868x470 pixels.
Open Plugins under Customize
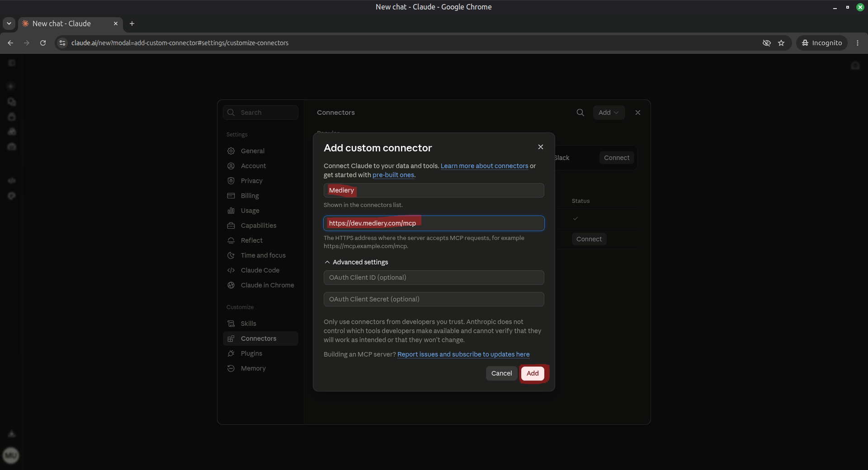260,353
